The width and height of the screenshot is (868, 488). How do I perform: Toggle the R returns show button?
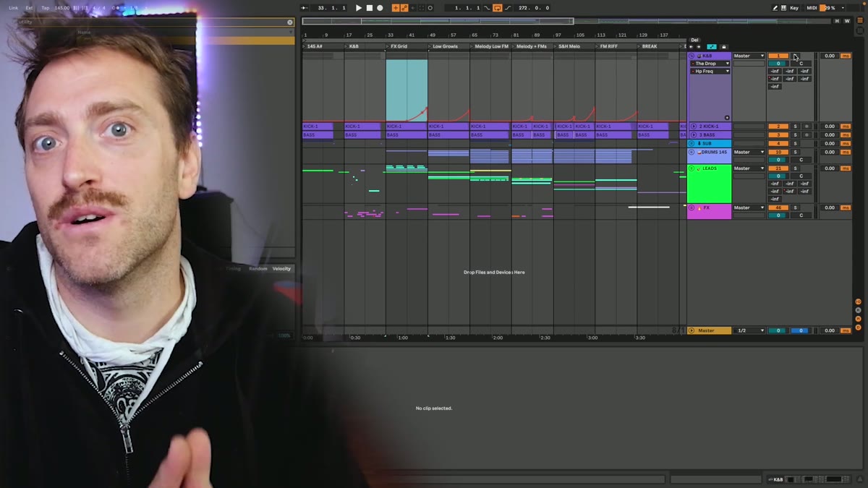pyautogui.click(x=858, y=310)
